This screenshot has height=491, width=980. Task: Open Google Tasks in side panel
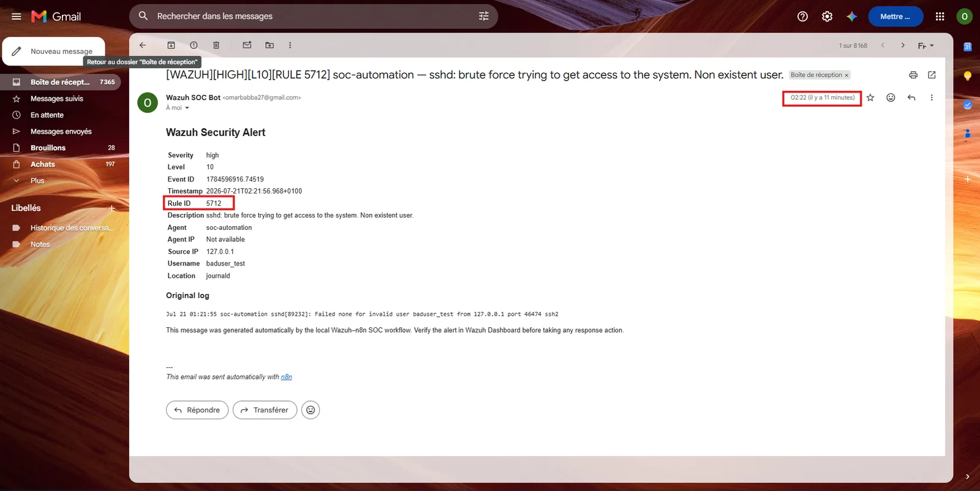point(968,105)
